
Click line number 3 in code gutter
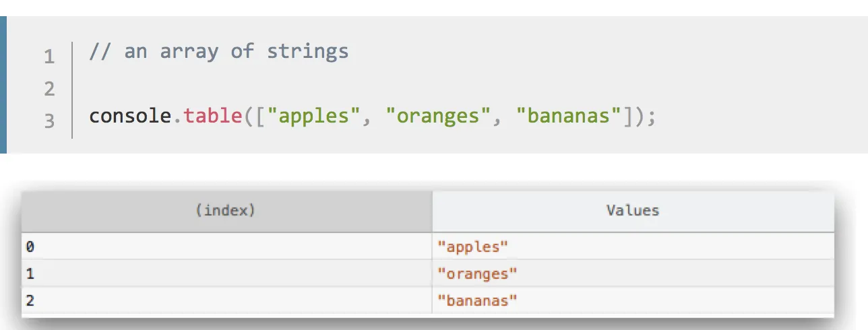pyautogui.click(x=49, y=121)
